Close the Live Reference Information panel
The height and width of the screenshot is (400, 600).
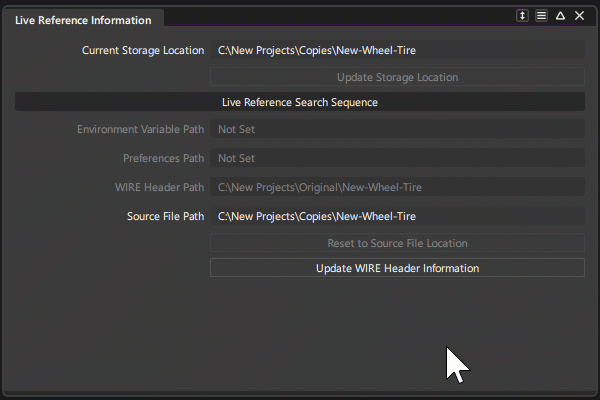[579, 16]
